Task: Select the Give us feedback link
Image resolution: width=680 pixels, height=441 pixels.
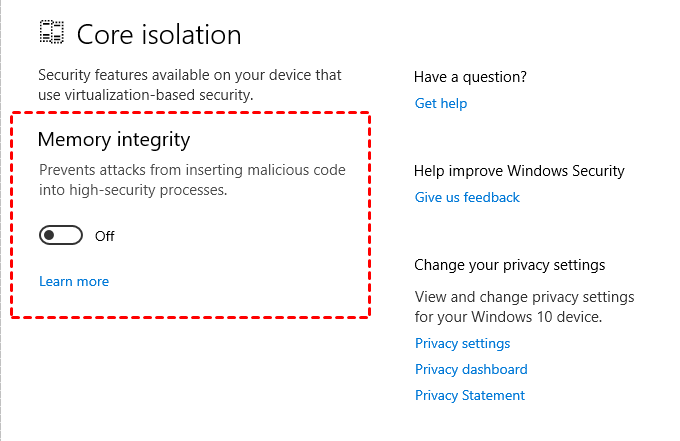Action: point(467,197)
